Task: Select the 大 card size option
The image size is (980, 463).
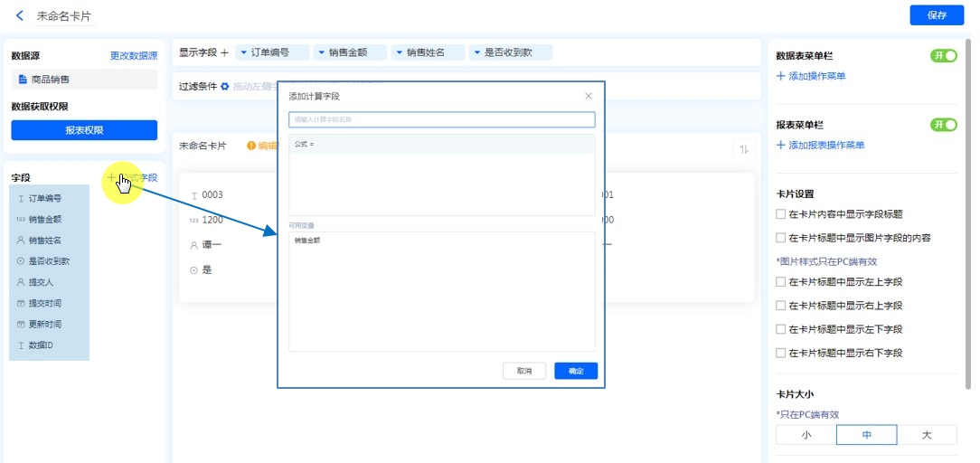Action: pos(926,435)
